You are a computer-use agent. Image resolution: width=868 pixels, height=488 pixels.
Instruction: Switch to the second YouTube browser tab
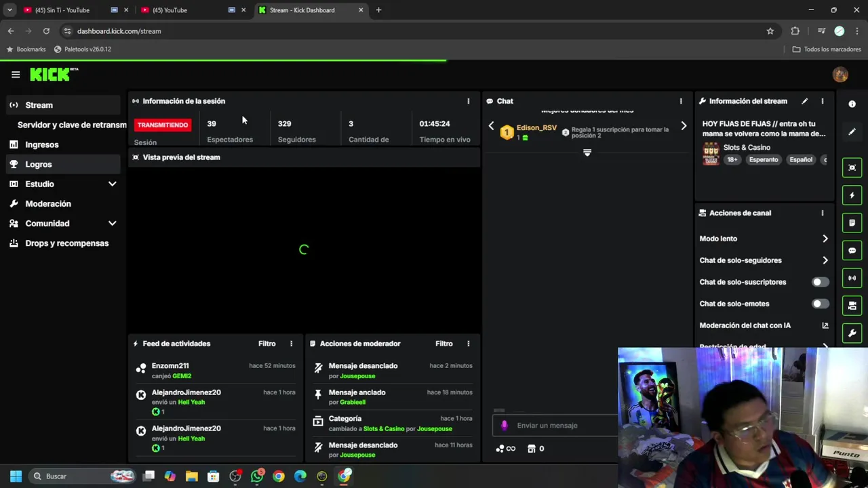coord(170,10)
